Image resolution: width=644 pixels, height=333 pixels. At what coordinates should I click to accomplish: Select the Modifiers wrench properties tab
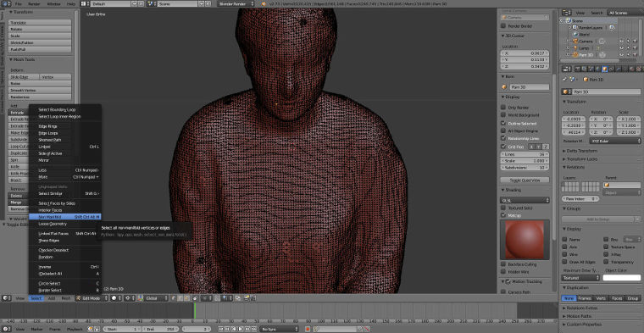coord(618,69)
